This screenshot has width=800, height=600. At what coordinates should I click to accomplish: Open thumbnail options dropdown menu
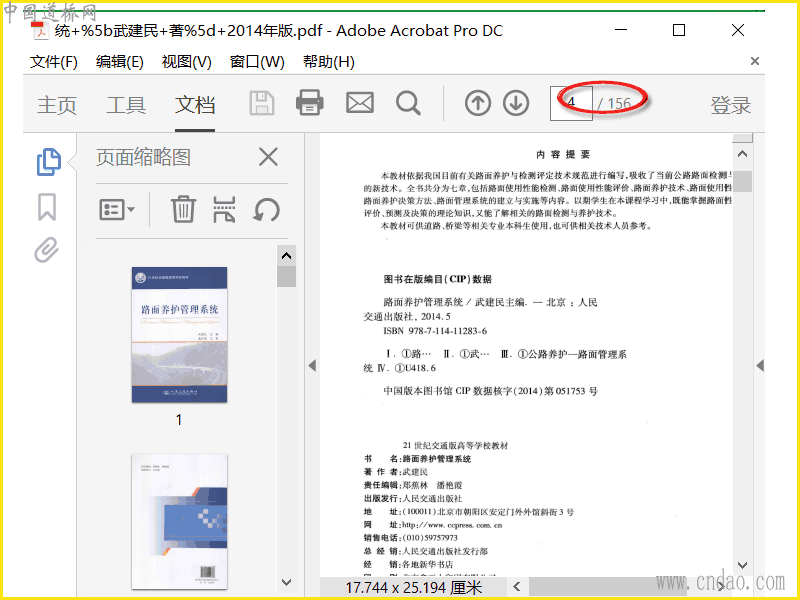point(117,209)
